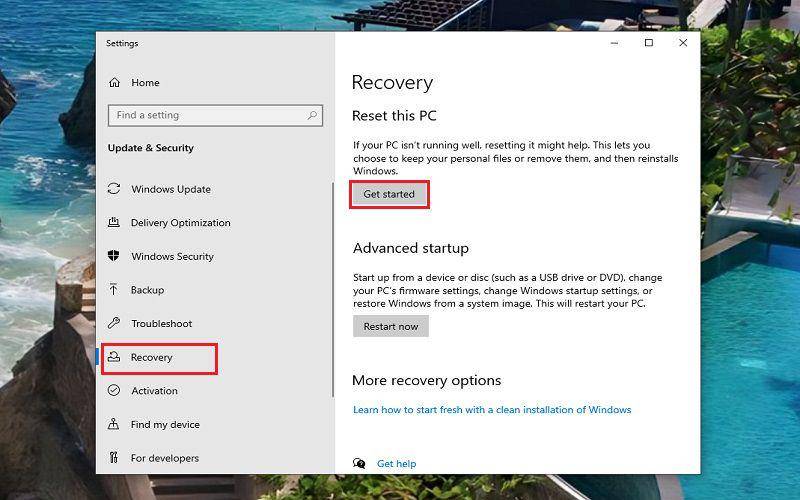
Task: Go to the Troubleshoot page
Action: pos(161,323)
